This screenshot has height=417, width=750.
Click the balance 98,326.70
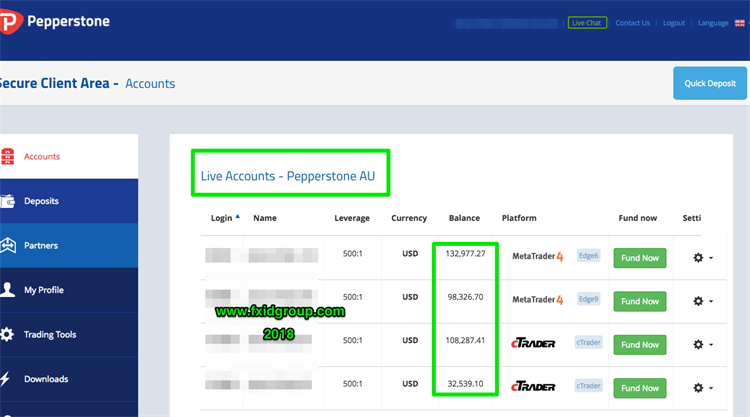(465, 297)
